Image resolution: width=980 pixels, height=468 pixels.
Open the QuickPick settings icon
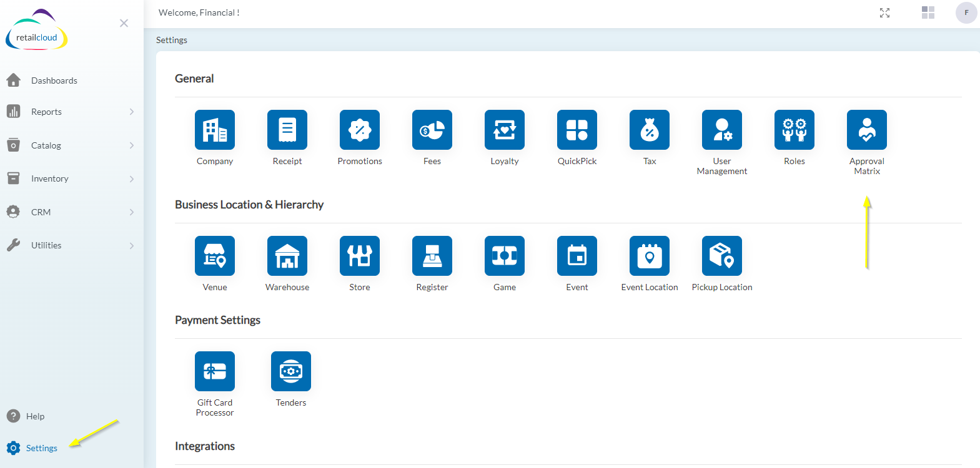(577, 130)
